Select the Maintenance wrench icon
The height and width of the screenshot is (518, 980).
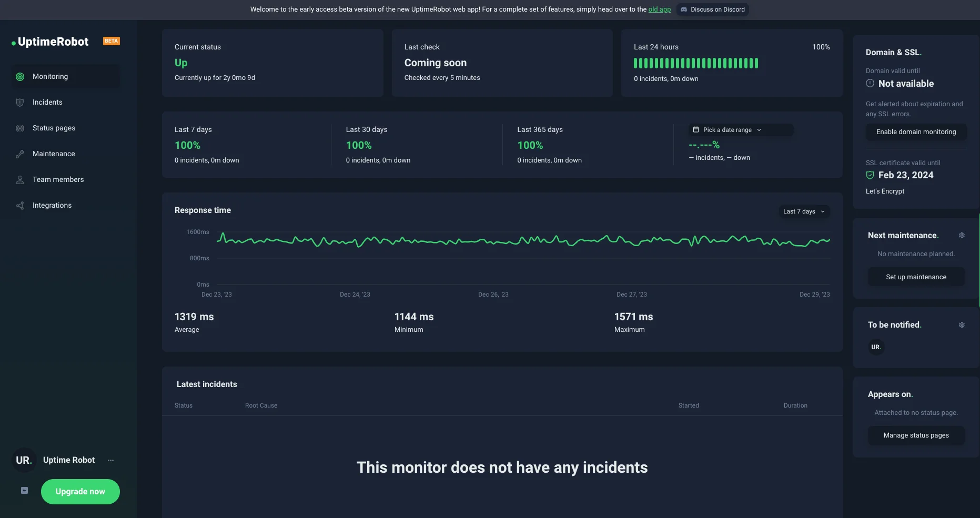pyautogui.click(x=19, y=154)
